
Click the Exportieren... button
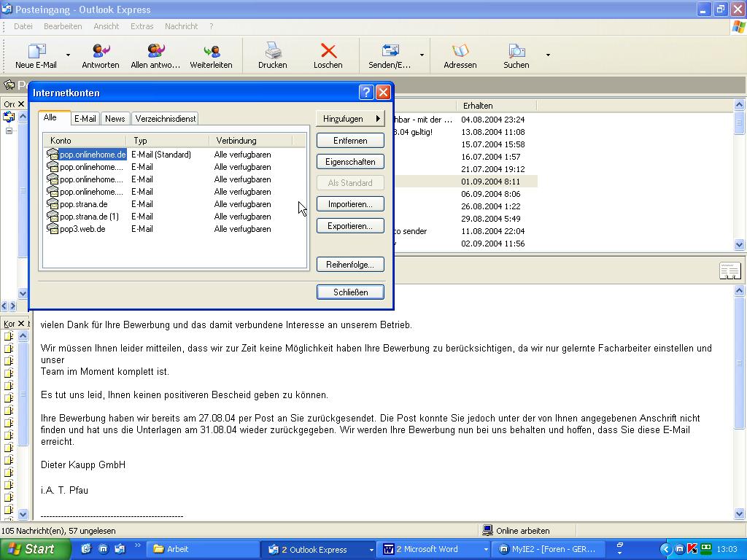coord(350,226)
